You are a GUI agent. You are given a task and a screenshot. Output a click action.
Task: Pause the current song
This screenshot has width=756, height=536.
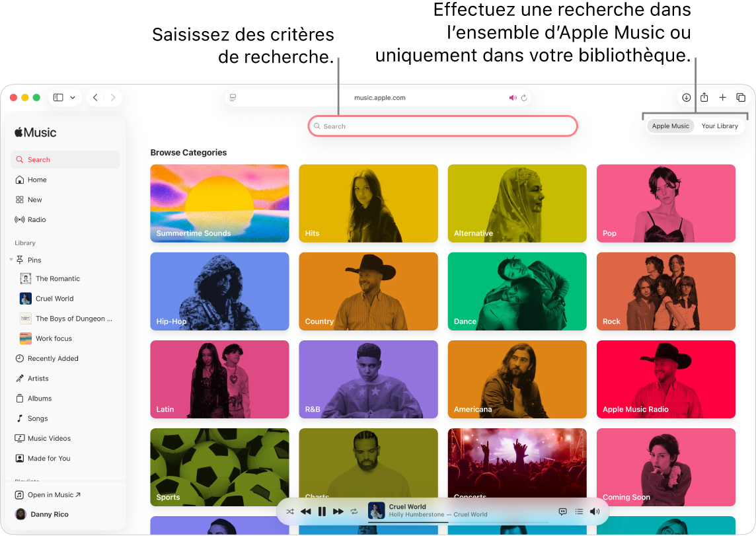[322, 512]
